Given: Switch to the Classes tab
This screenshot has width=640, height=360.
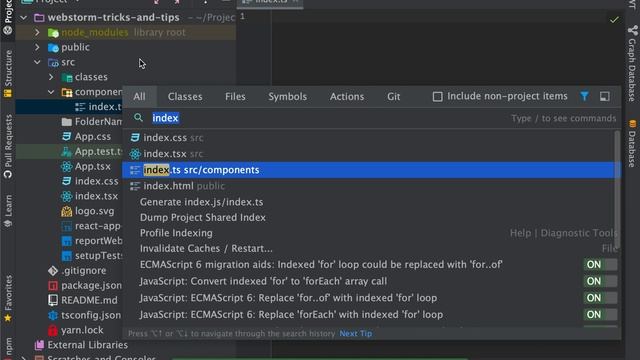Looking at the screenshot, I should coord(185,97).
